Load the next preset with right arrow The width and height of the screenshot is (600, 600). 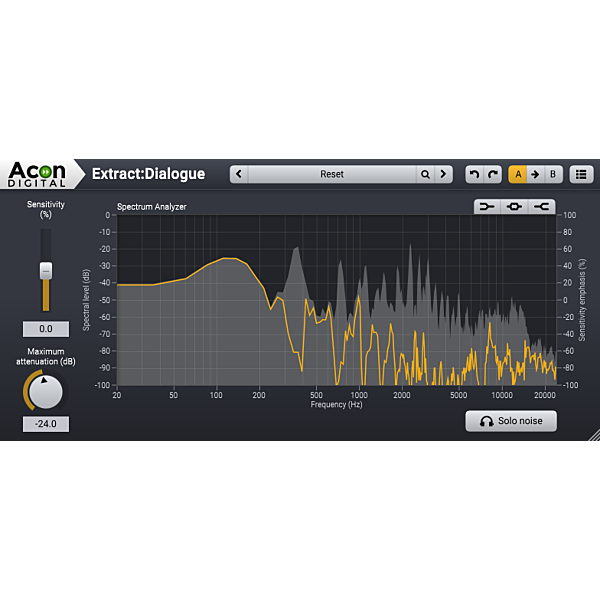click(443, 174)
